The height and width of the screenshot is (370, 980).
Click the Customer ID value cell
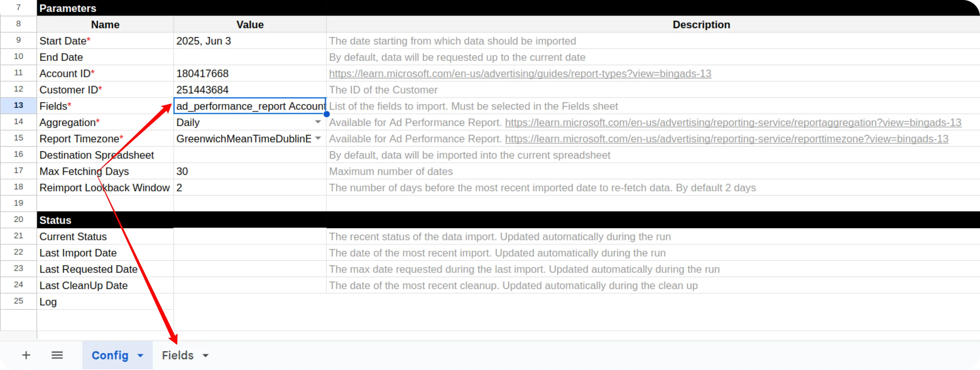pyautogui.click(x=250, y=90)
